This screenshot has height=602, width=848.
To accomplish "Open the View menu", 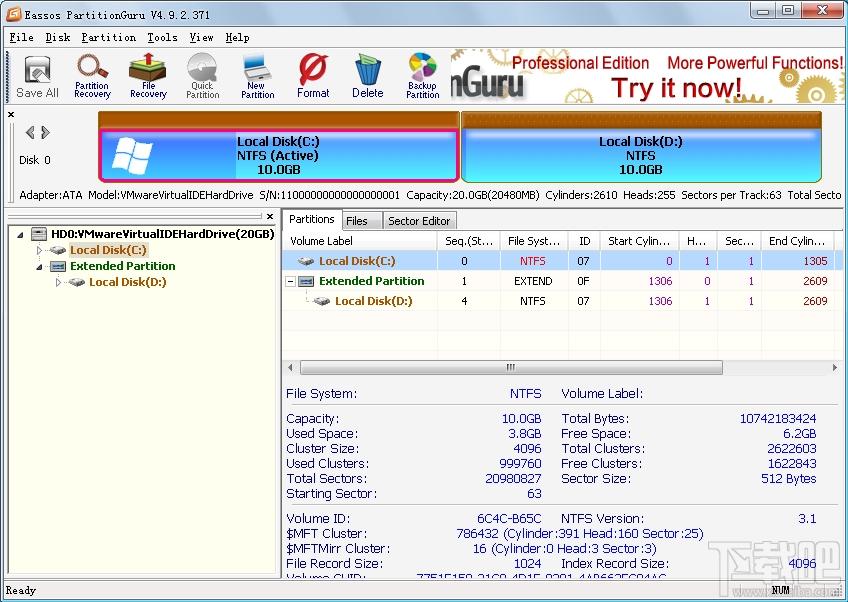I will 201,38.
